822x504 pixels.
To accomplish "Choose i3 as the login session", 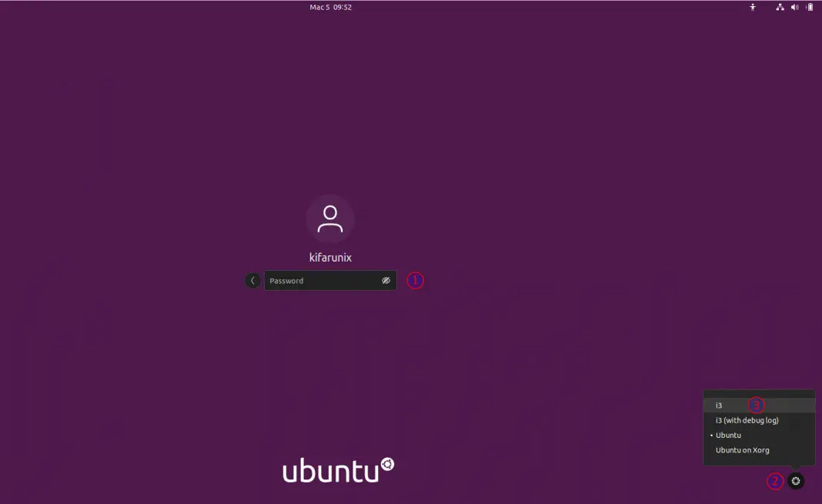I will (x=720, y=405).
